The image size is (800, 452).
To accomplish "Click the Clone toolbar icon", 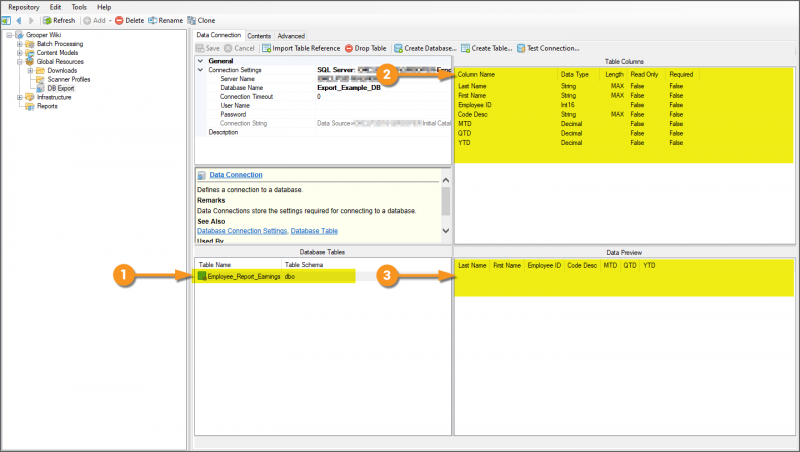I will (x=191, y=20).
